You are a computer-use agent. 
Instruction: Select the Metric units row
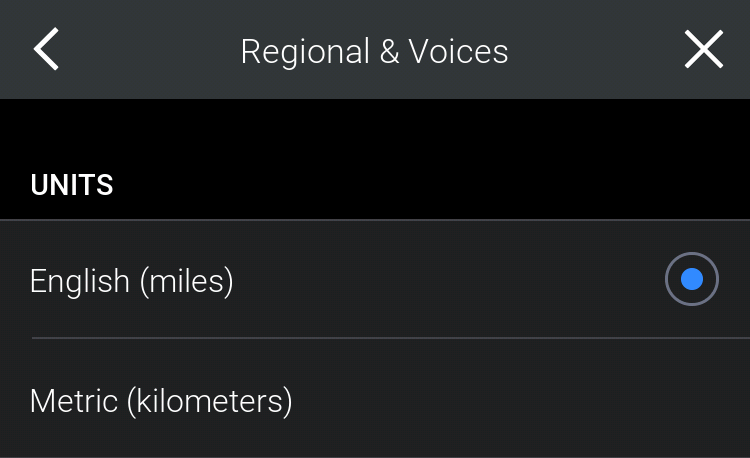[375, 401]
